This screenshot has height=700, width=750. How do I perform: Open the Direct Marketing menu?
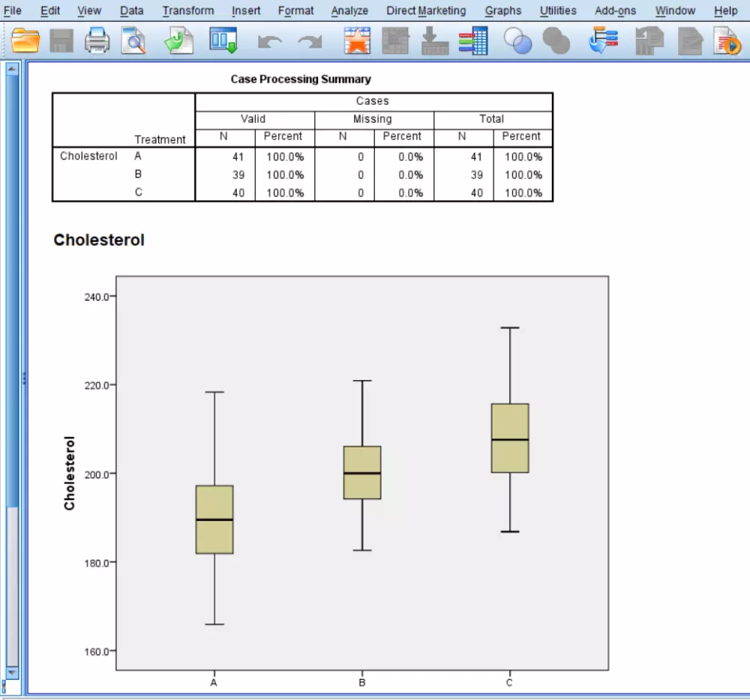click(x=426, y=10)
